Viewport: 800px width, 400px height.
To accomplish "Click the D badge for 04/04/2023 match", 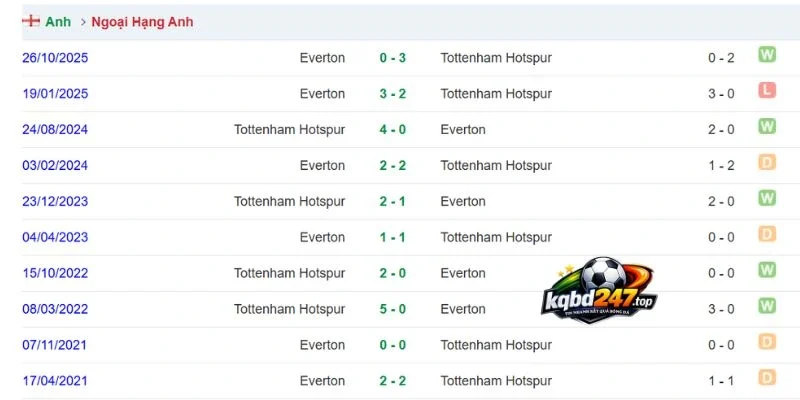I will (767, 234).
